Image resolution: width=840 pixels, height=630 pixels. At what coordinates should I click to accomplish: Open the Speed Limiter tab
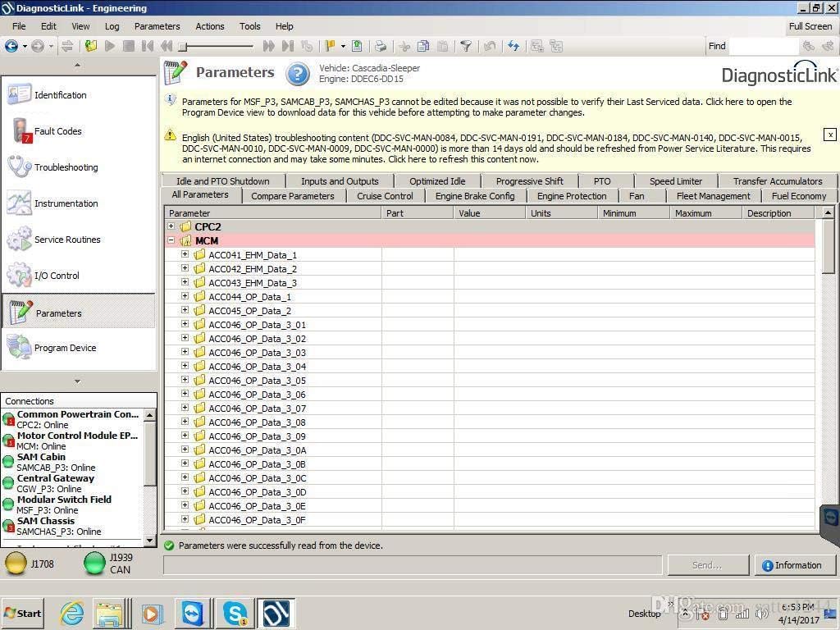pos(675,181)
